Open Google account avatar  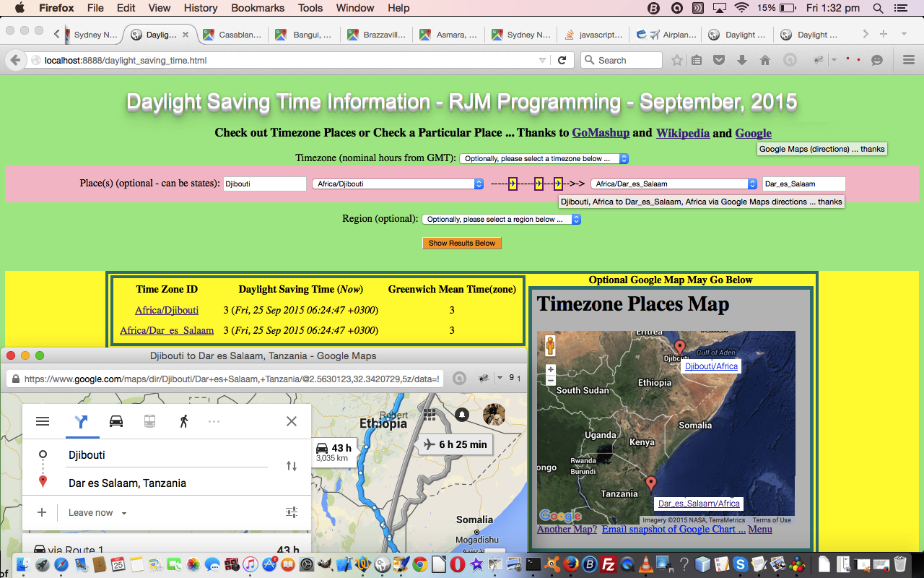coord(494,415)
